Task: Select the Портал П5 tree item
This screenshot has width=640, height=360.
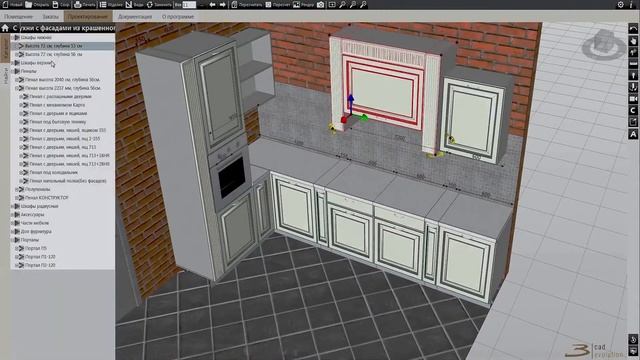Action: point(36,248)
